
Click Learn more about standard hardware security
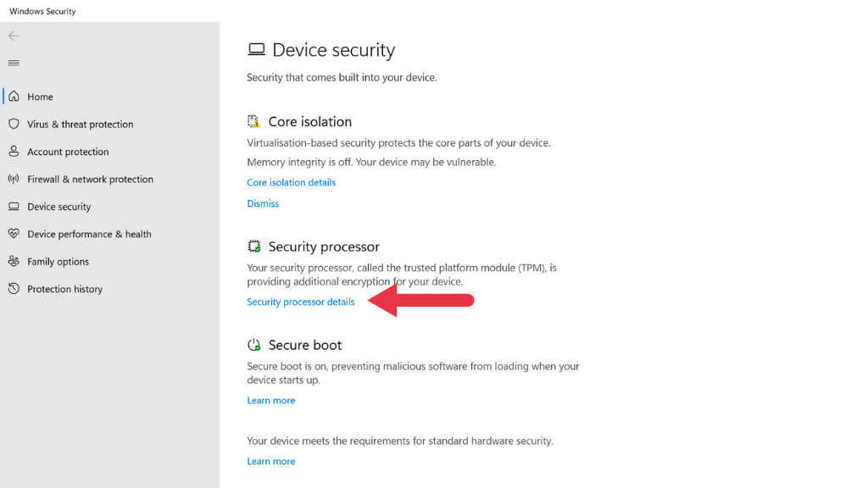pos(270,461)
